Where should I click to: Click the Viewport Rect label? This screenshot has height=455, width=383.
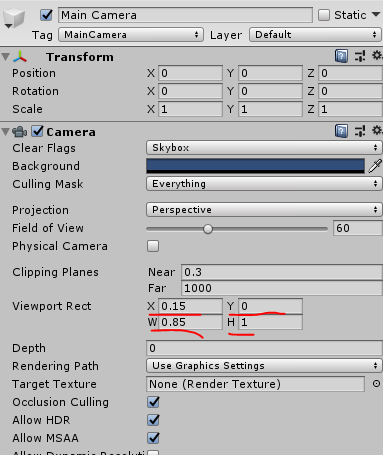click(52, 306)
